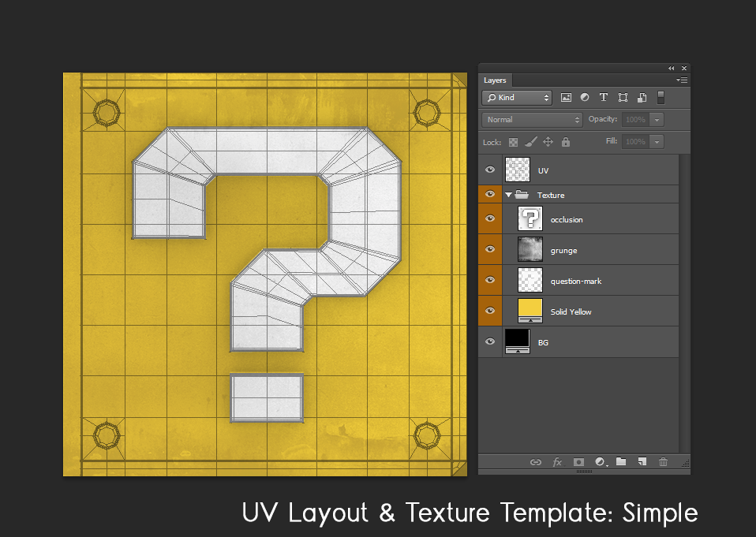Close the Layers panel
This screenshot has height=537, width=756.
[683, 69]
